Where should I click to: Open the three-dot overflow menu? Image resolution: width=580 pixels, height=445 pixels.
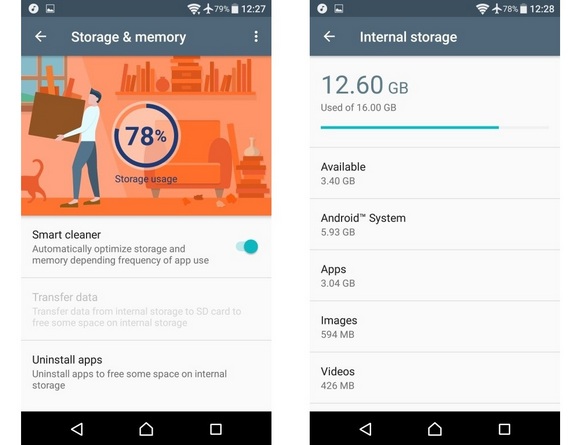tap(256, 37)
